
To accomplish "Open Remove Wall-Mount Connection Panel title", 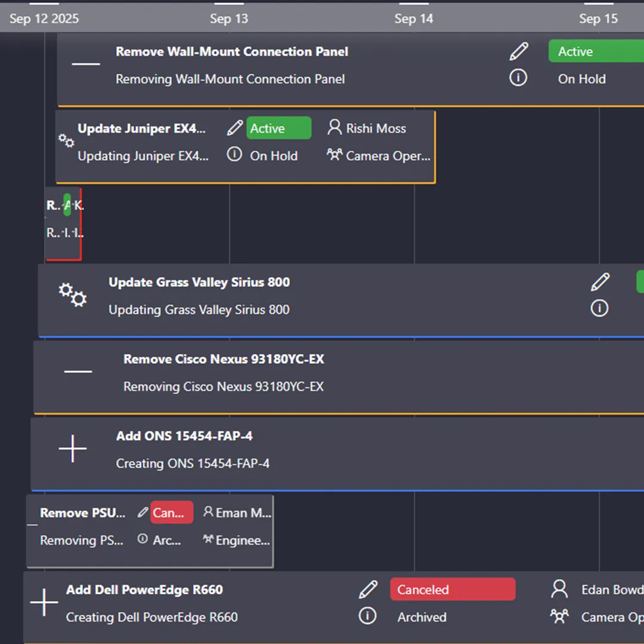I will click(x=232, y=51).
